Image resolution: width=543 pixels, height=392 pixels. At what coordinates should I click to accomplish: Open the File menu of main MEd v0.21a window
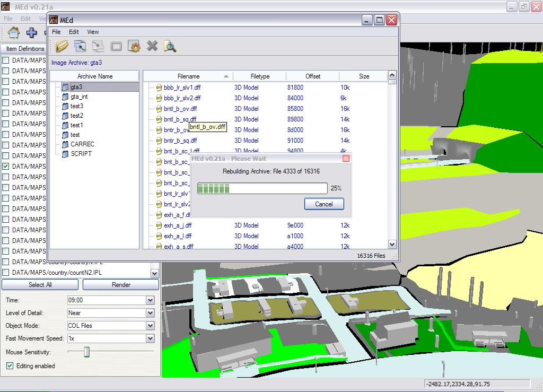click(8, 19)
